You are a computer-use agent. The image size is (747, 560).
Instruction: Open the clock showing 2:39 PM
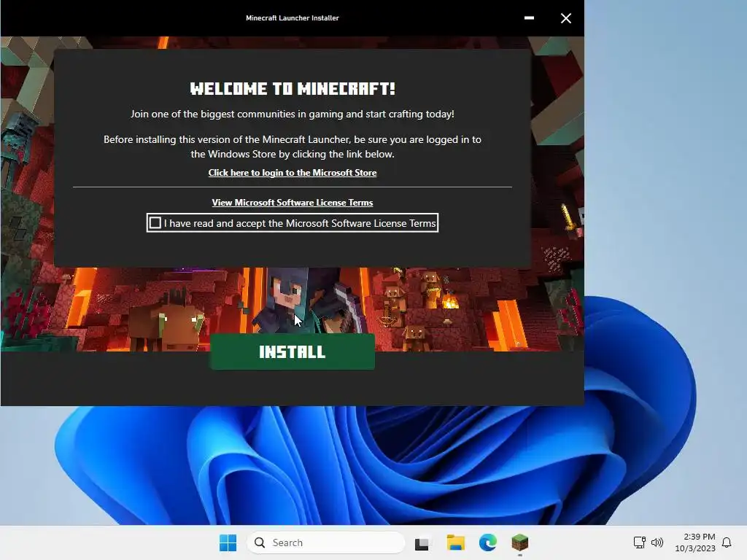click(x=700, y=537)
